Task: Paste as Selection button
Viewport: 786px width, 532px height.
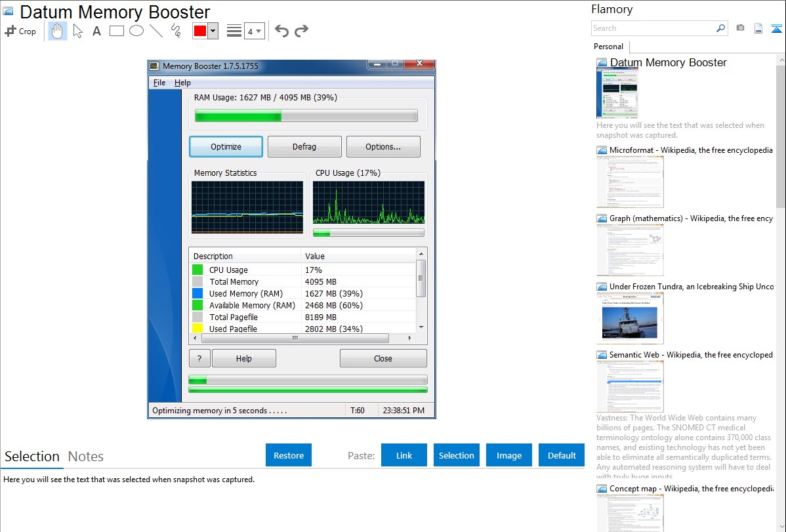Action: [456, 455]
